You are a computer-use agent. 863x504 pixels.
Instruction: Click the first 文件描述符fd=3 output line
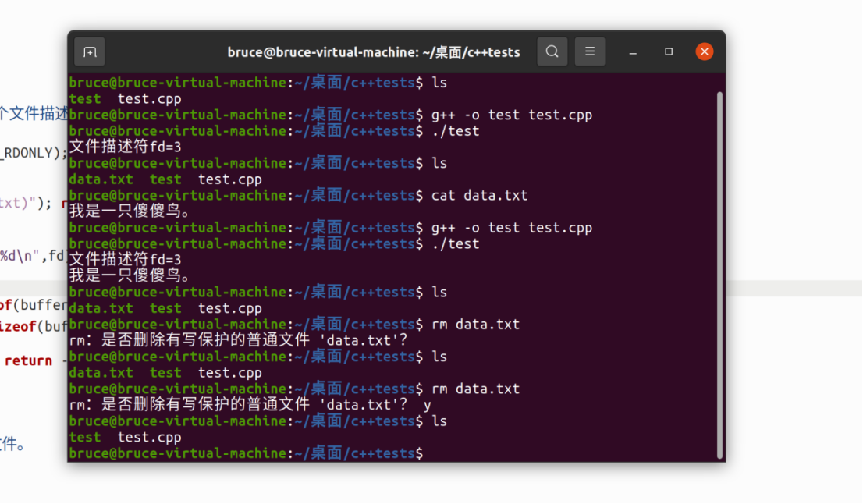tap(125, 147)
